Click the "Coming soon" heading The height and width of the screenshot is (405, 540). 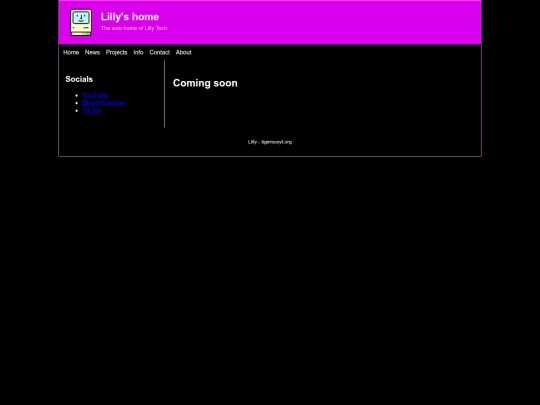(205, 83)
